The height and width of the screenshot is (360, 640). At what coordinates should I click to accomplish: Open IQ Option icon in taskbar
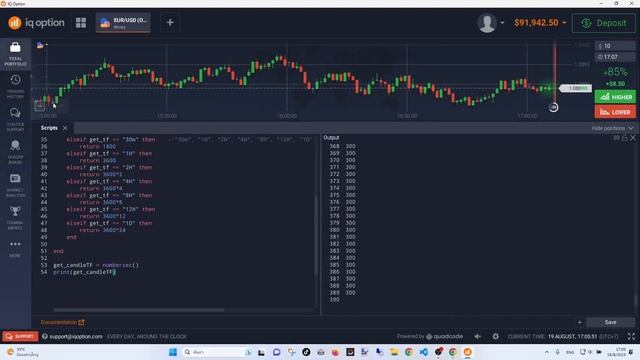coord(467,352)
